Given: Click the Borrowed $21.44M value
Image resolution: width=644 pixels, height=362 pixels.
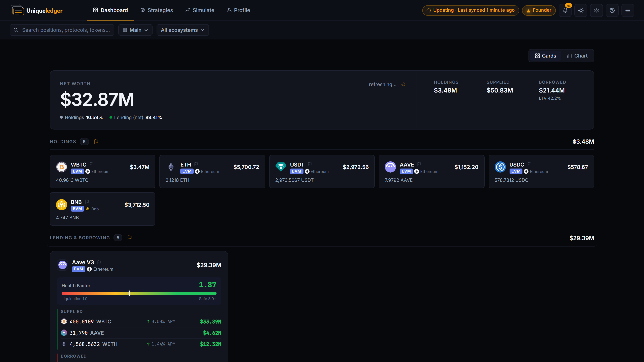Looking at the screenshot, I should tap(551, 90).
